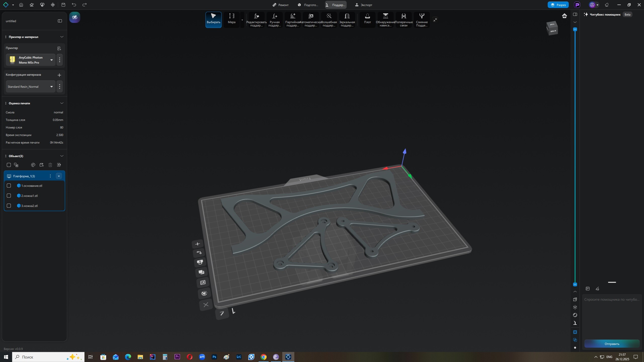Click the Разрез slice button
This screenshot has height=362, width=644.
558,5
